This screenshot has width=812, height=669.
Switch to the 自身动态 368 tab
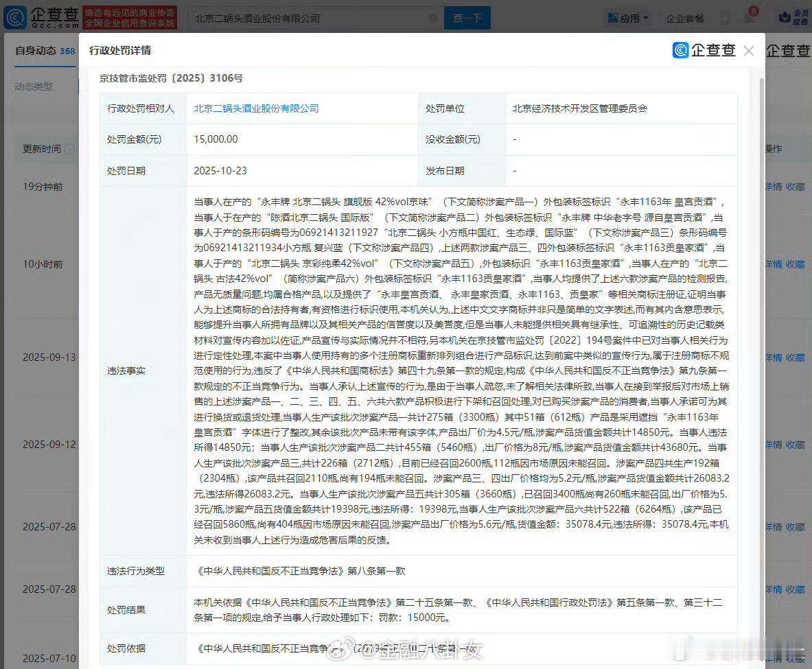45,51
